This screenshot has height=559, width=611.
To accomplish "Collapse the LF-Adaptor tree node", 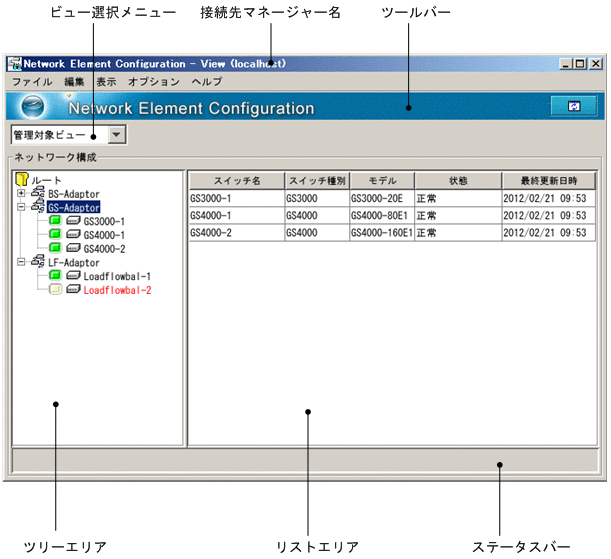I will tap(21, 262).
